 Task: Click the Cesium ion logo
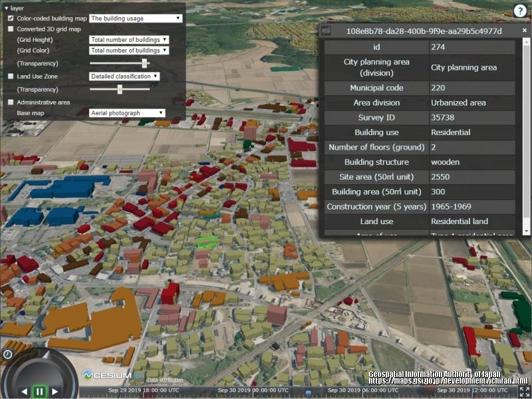(112, 375)
